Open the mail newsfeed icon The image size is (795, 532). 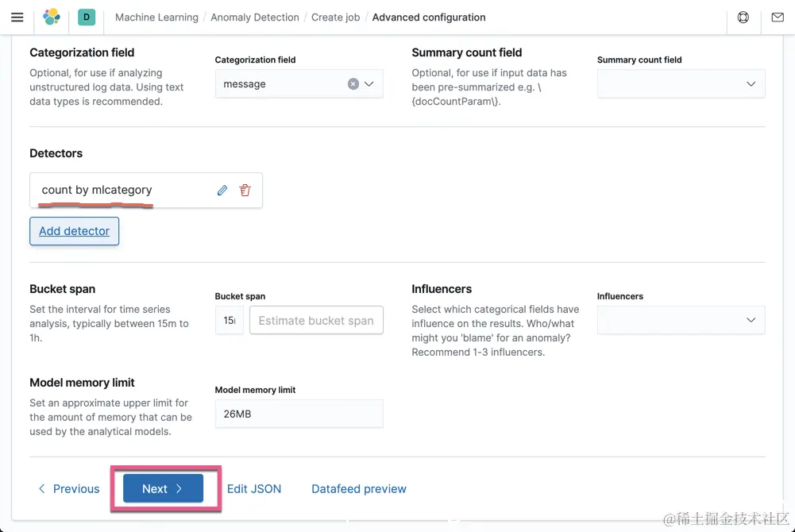coord(778,17)
